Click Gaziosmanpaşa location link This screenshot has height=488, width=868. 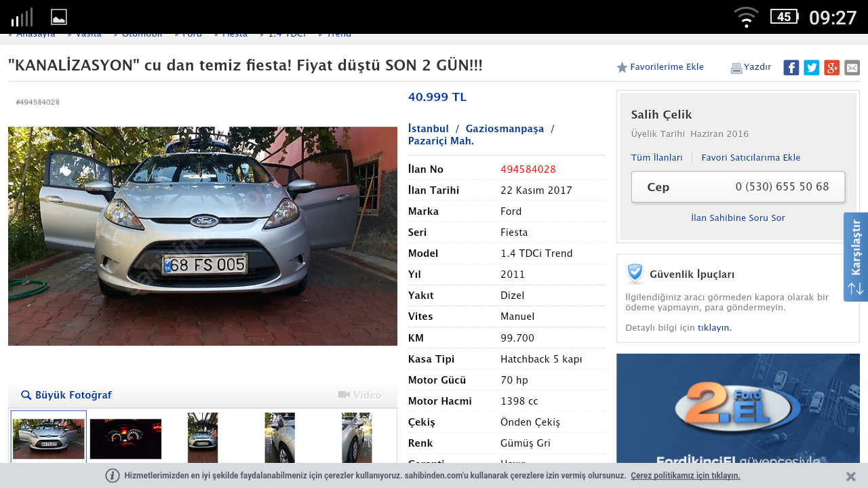click(x=505, y=129)
